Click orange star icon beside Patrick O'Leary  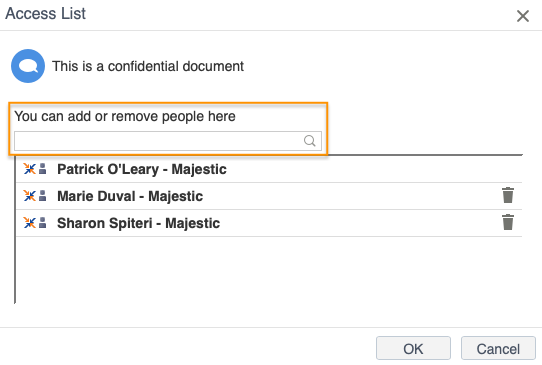pyautogui.click(x=29, y=169)
